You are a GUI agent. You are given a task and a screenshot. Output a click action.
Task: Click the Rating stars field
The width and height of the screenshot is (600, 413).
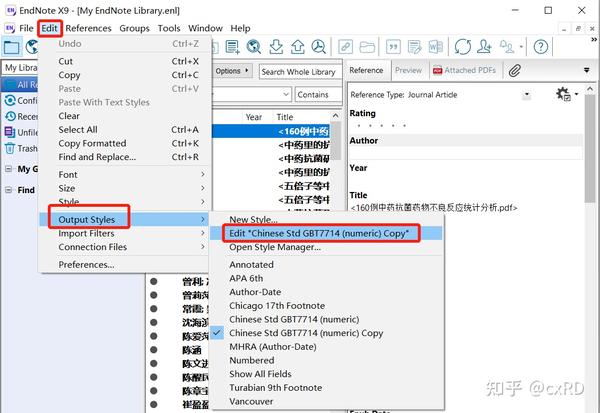(381, 125)
